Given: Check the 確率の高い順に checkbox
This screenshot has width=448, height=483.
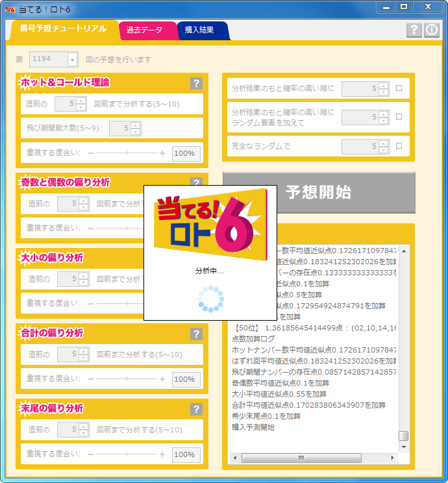Looking at the screenshot, I should 399,88.
